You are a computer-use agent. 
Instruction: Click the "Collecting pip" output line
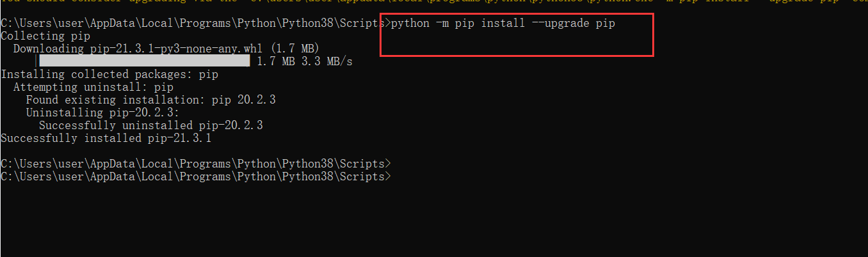[x=45, y=36]
